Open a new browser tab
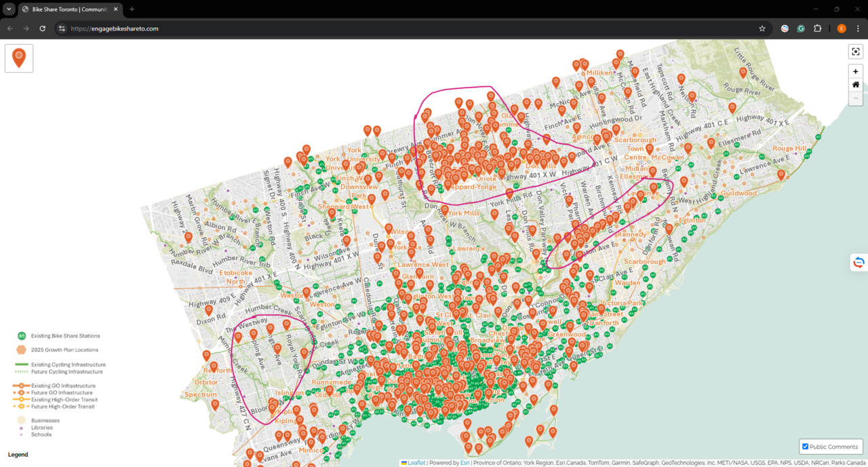 (x=132, y=10)
